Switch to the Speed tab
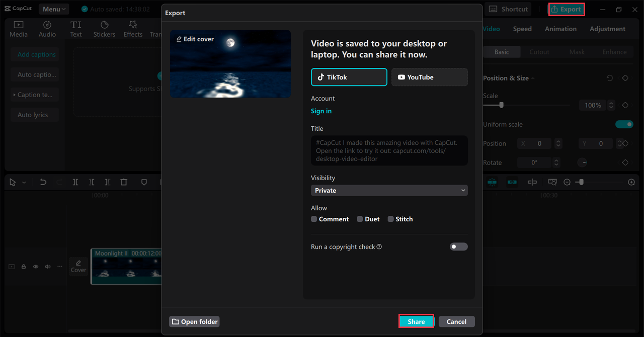 (x=522, y=29)
